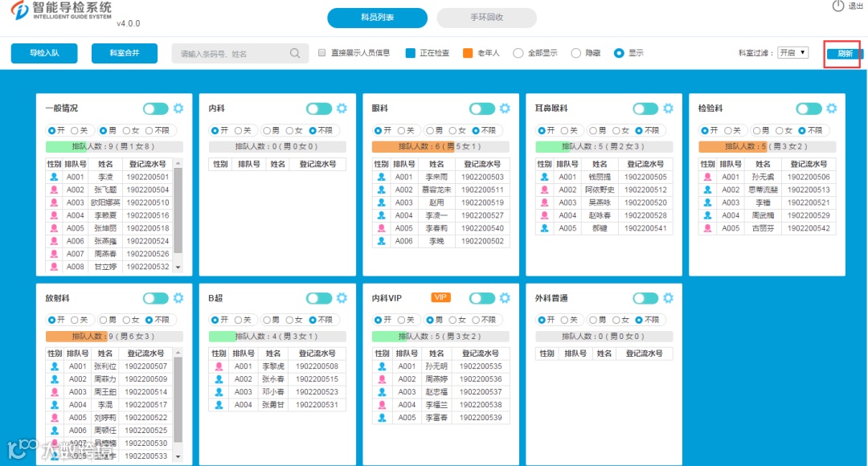Select 不限 radio in 放射科 card
The image size is (868, 466).
tap(149, 320)
